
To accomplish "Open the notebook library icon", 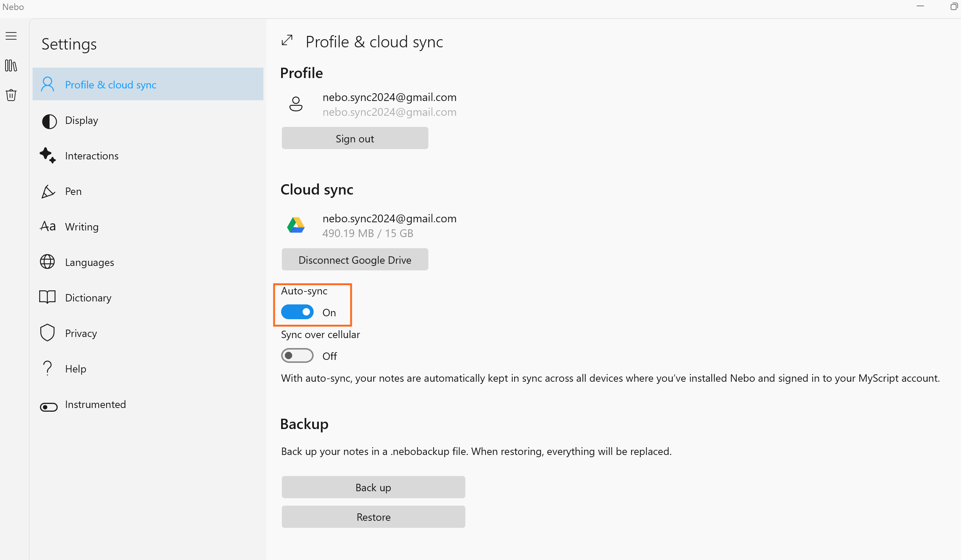I will (x=11, y=65).
